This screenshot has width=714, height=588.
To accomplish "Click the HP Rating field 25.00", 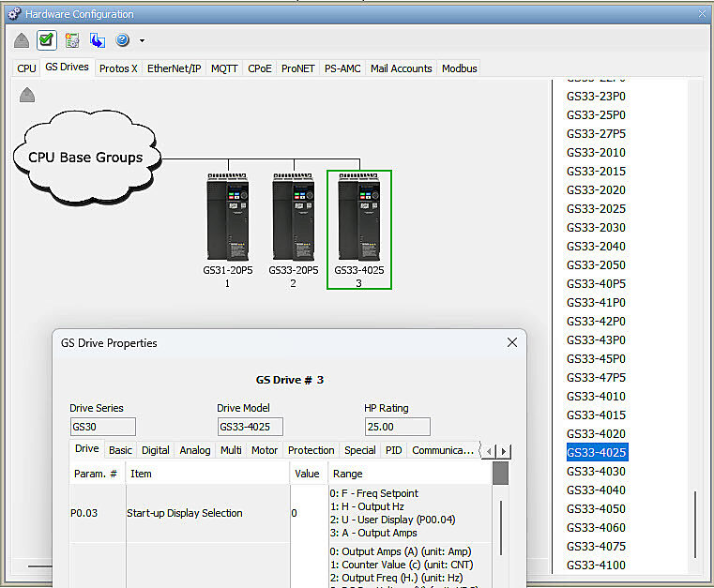I will point(398,427).
